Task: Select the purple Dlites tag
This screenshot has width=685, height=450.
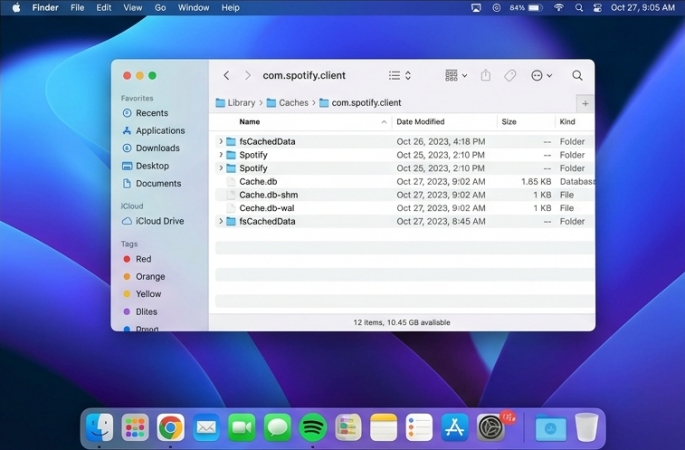Action: (140, 312)
